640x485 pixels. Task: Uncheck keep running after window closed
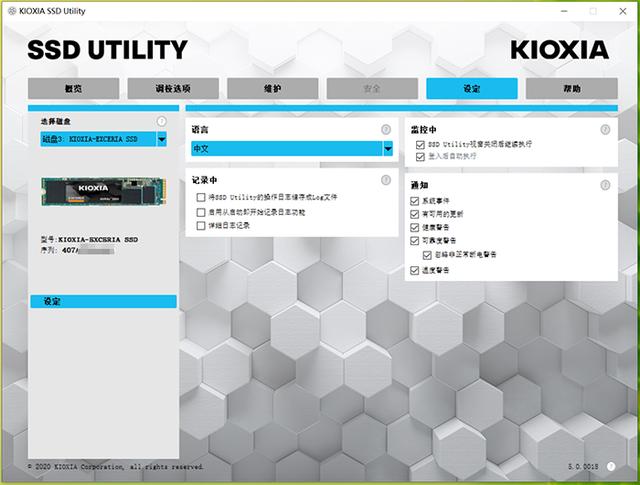(x=420, y=145)
